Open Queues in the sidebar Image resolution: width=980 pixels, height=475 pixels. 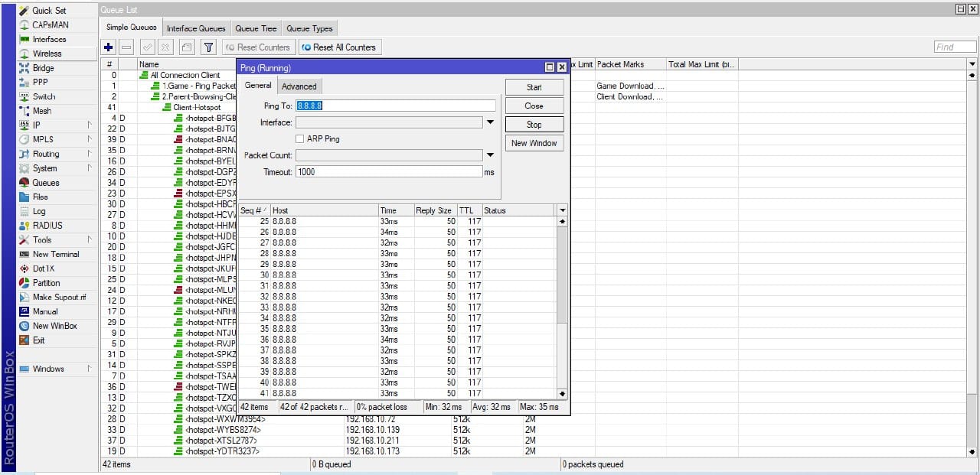coord(45,183)
